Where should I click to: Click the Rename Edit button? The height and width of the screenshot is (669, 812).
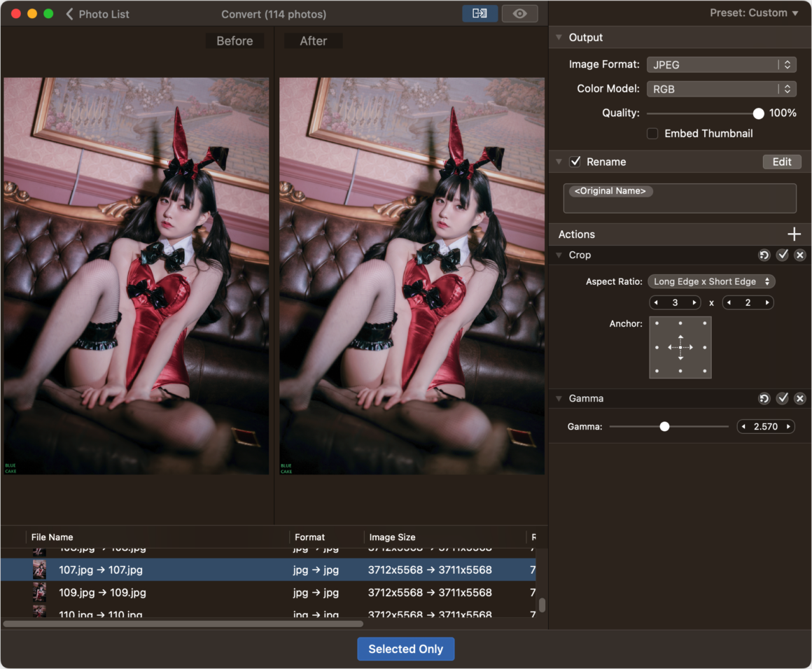coord(781,162)
